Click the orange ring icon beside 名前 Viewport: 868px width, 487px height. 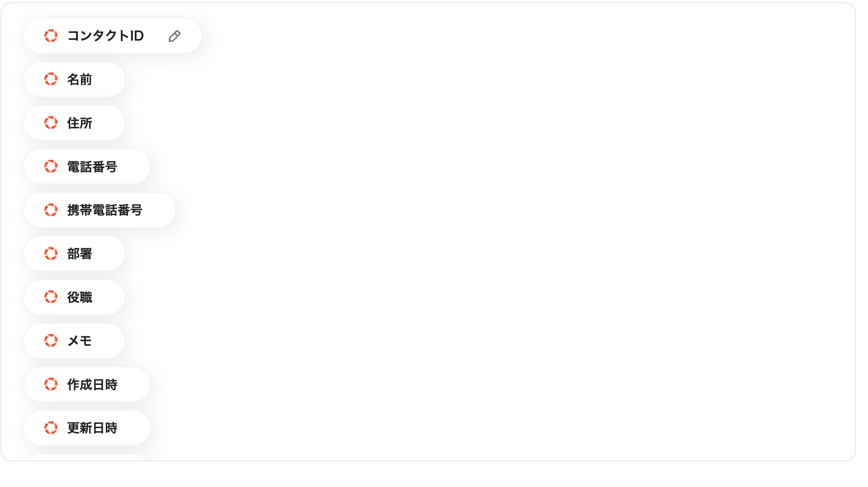tap(51, 79)
